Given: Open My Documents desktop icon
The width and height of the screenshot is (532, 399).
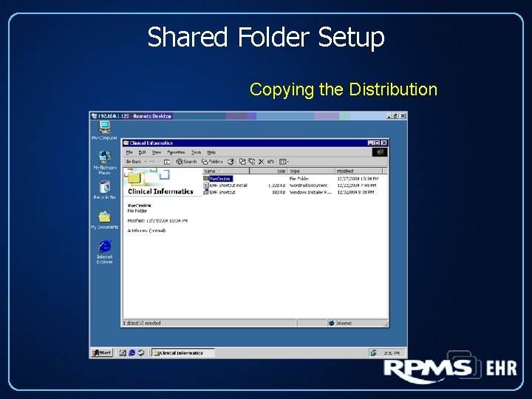Looking at the screenshot, I should pos(104,220).
